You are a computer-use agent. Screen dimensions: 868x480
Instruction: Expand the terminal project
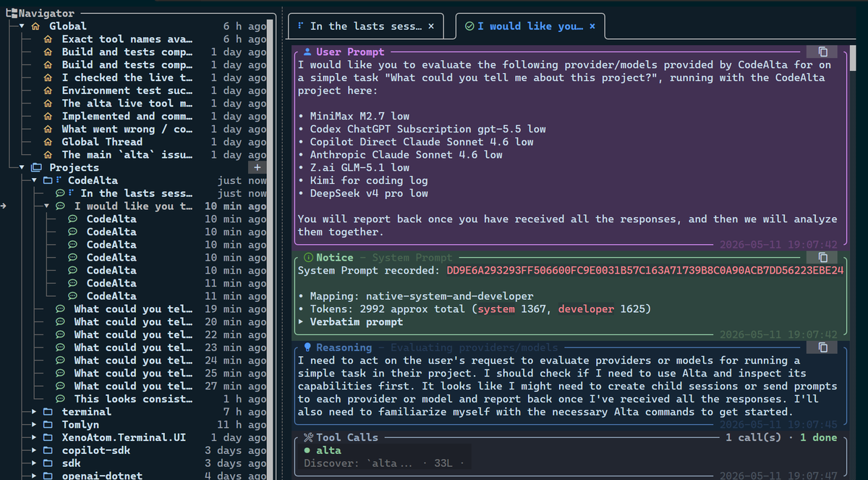(x=35, y=412)
